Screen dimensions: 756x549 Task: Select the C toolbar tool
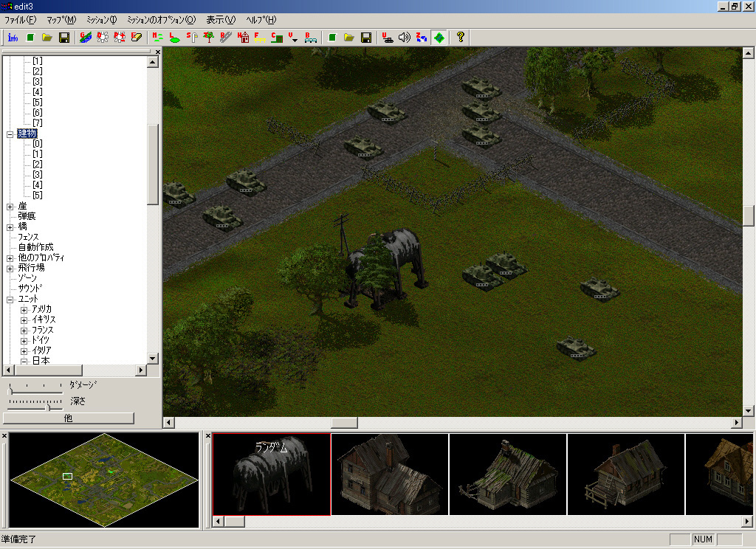tap(277, 38)
